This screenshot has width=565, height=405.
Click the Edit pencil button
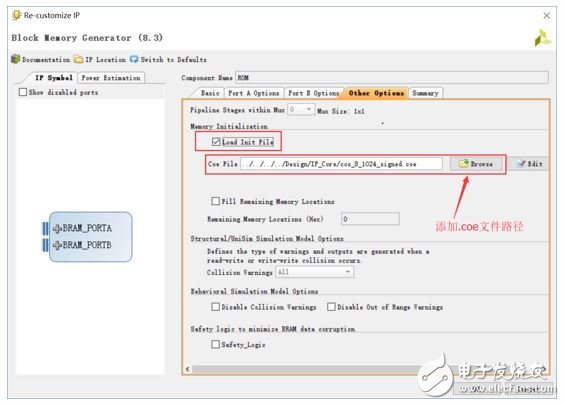(530, 164)
